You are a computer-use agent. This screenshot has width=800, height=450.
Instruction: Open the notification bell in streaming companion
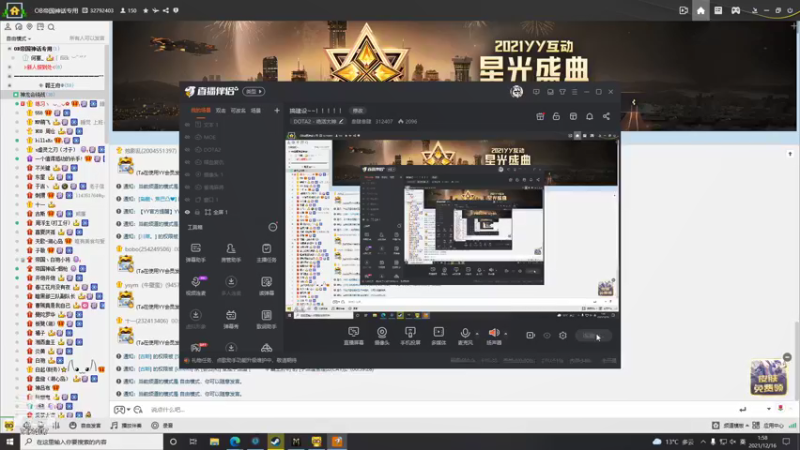pos(589,116)
